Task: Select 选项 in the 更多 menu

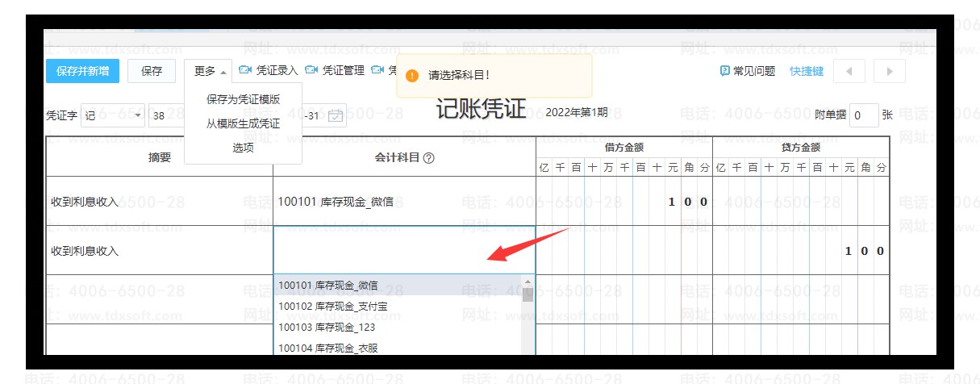Action: point(243,148)
